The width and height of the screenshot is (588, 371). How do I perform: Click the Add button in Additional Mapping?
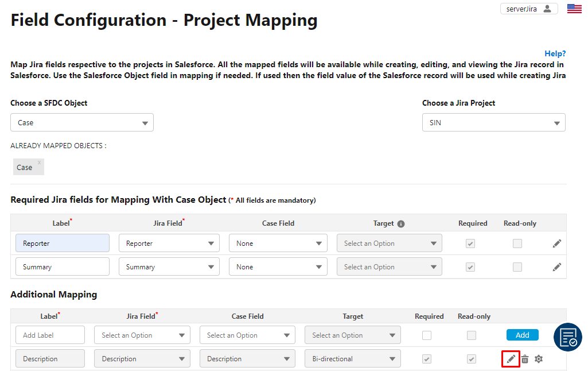[x=523, y=335]
